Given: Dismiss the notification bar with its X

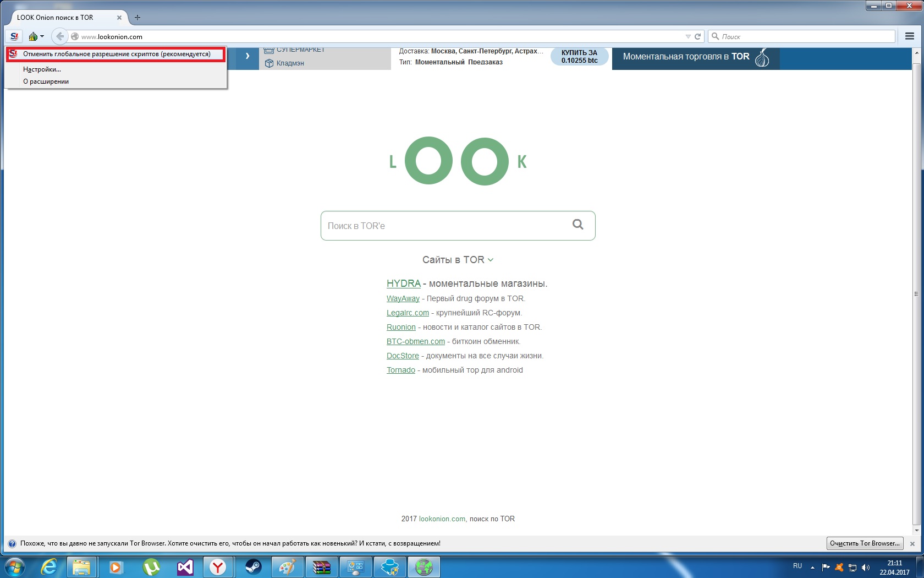Looking at the screenshot, I should 912,544.
